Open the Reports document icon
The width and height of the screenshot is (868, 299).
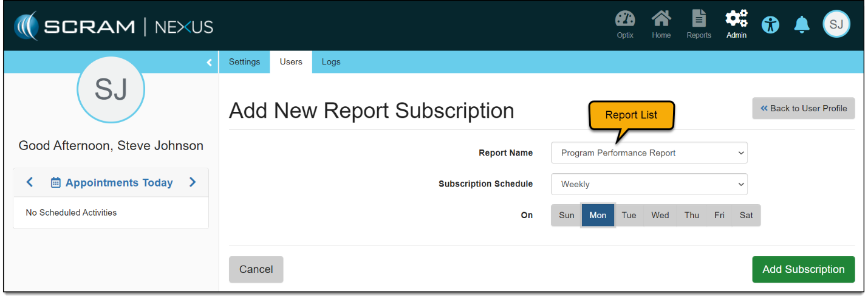click(699, 20)
